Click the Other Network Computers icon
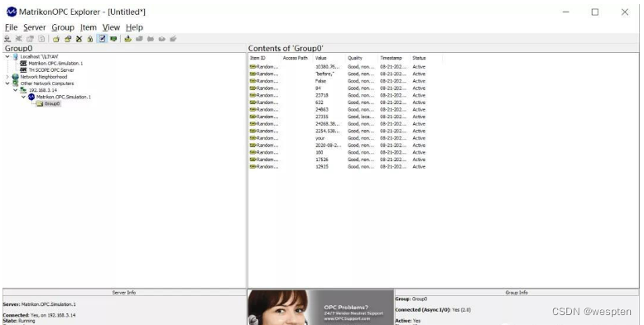 16,84
